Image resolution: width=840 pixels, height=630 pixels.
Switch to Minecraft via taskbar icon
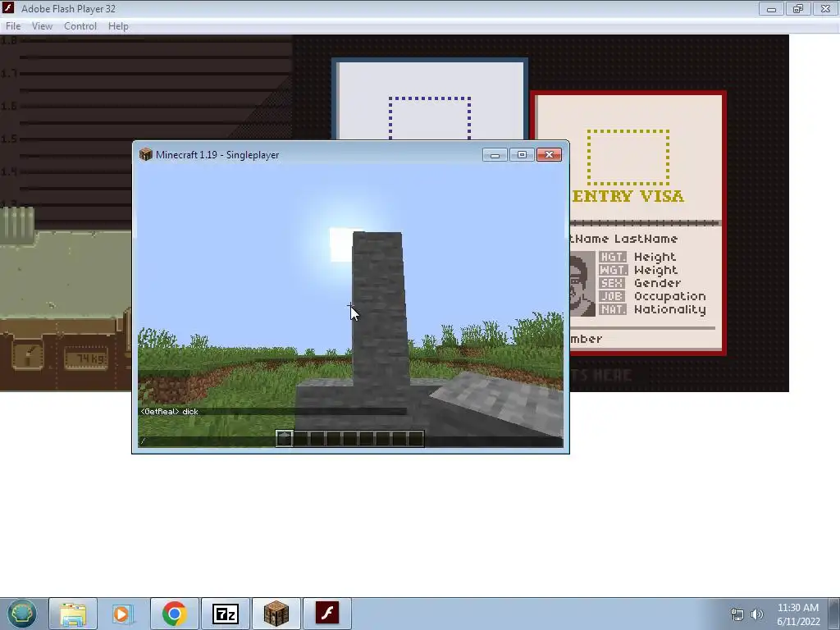pos(276,614)
